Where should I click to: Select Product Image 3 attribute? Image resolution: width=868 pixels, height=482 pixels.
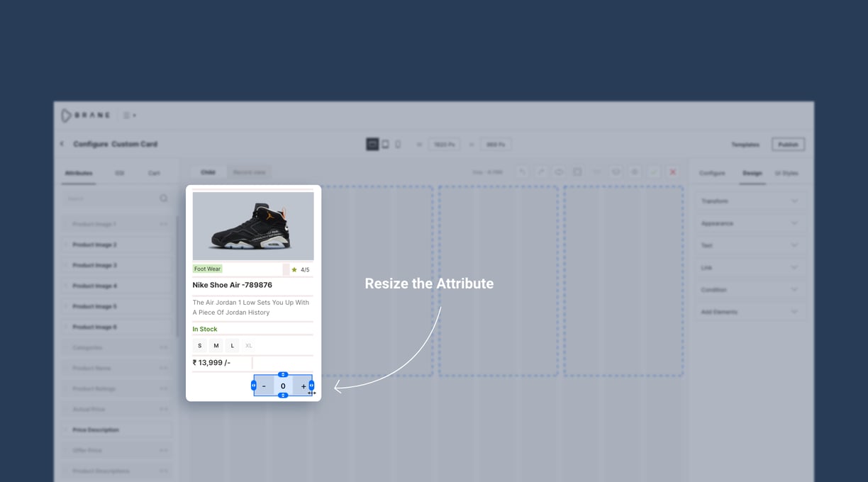point(116,265)
